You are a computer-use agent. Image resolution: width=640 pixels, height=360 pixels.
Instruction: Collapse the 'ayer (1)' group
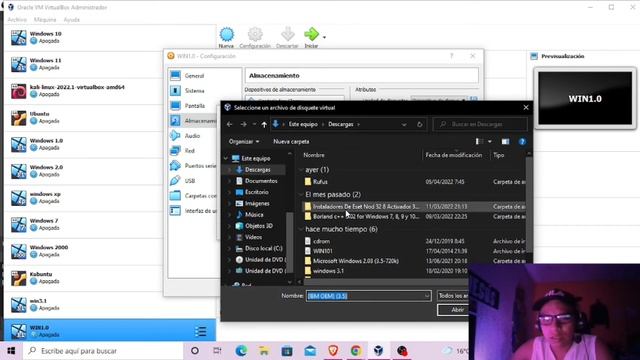[301, 170]
